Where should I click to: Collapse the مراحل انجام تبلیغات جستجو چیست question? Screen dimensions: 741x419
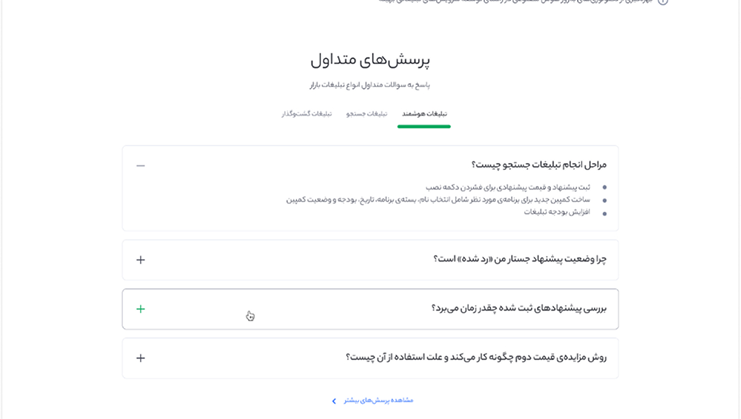coord(539,165)
